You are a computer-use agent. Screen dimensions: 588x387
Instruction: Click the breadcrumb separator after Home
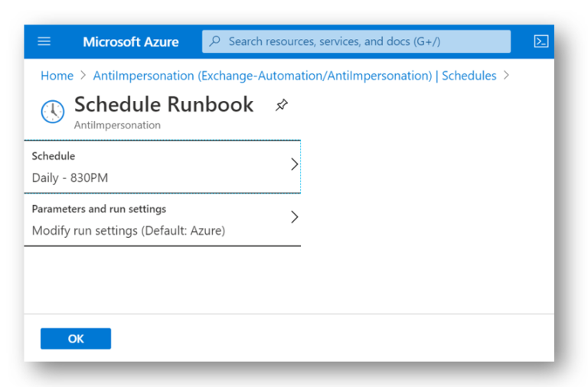tap(83, 75)
